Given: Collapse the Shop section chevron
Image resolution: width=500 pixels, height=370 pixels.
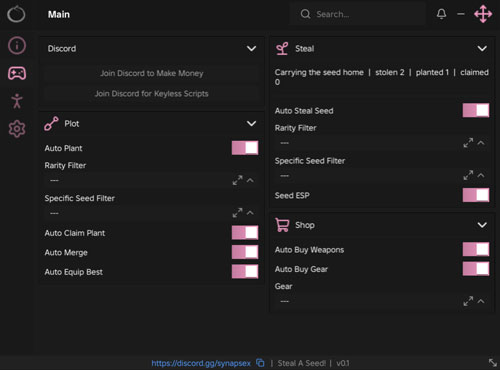Looking at the screenshot, I should (x=482, y=225).
